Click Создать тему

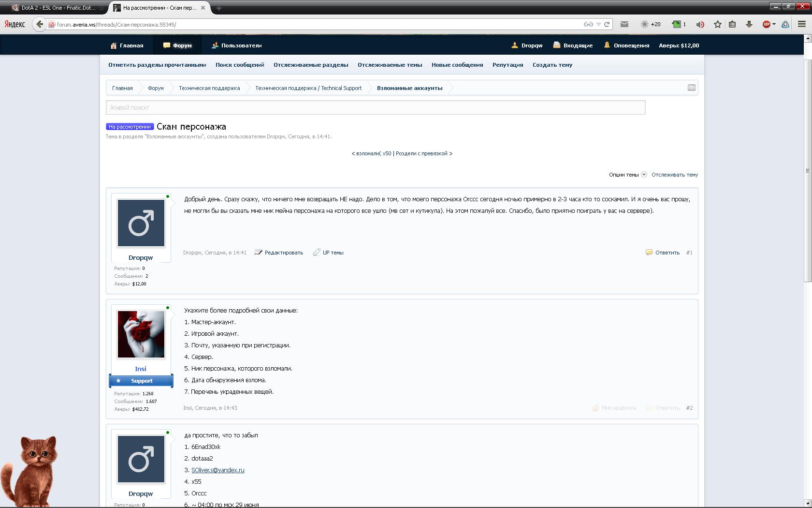(x=552, y=65)
